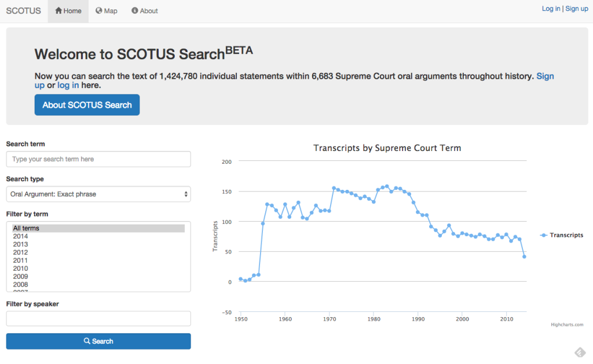
Task: Click the chart title 'Transcripts by Supreme Court Term'
Action: pos(387,148)
